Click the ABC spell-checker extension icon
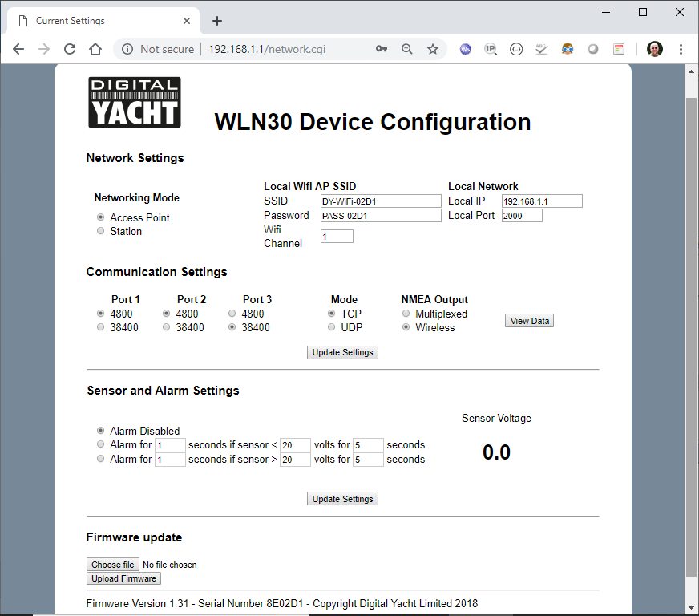This screenshot has height=616, width=699. point(542,49)
